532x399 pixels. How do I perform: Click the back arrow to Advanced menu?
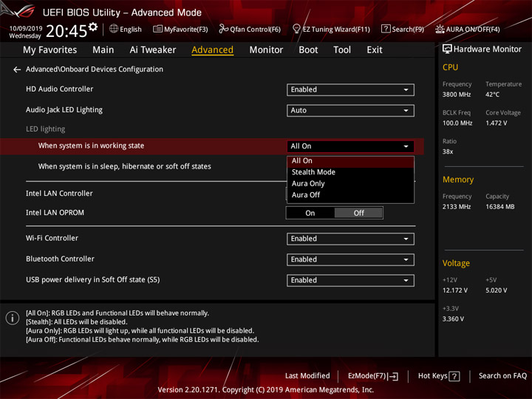17,69
